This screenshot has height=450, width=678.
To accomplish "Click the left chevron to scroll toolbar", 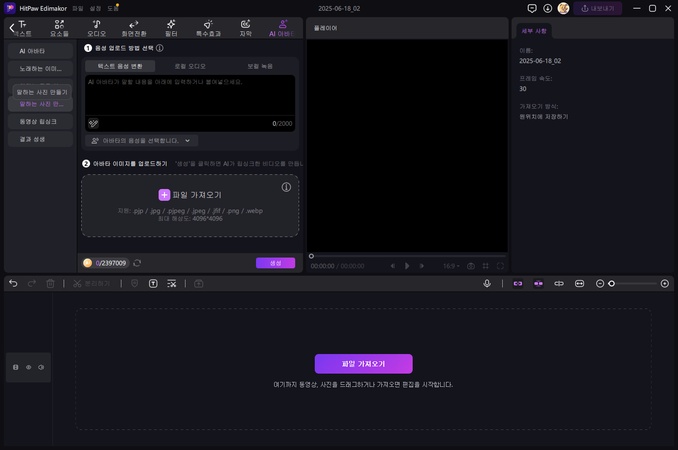I will (11, 28).
